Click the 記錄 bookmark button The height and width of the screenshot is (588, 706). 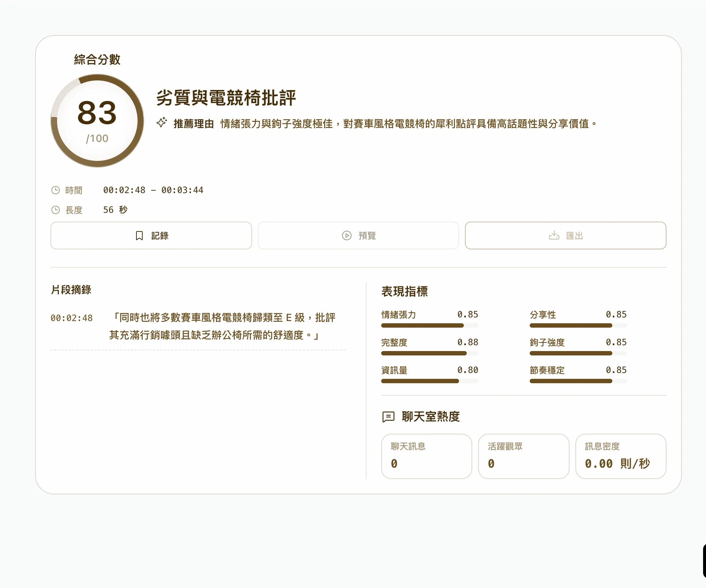151,235
